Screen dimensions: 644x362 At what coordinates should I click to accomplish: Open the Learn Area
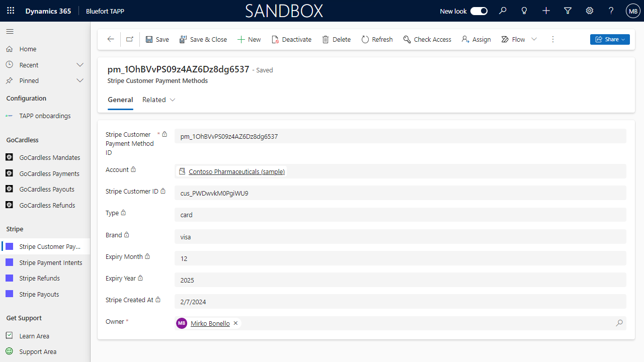[x=45, y=336]
